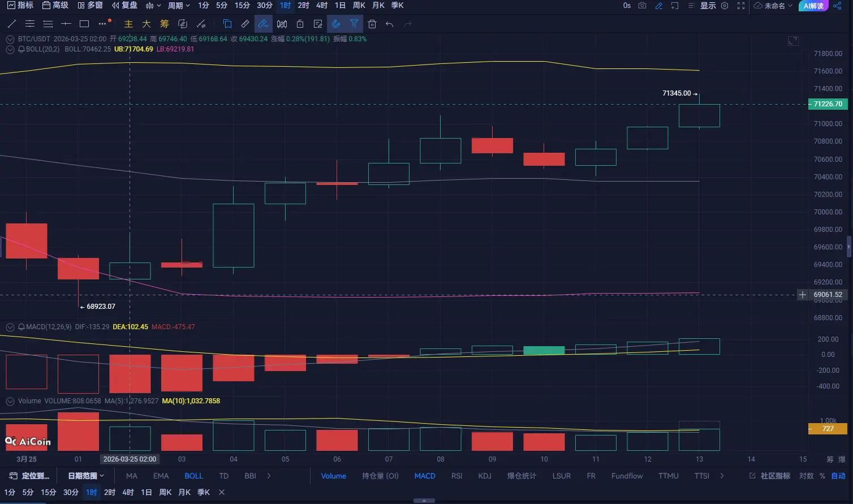Open chart settings hexagon gear icon

pyautogui.click(x=725, y=6)
